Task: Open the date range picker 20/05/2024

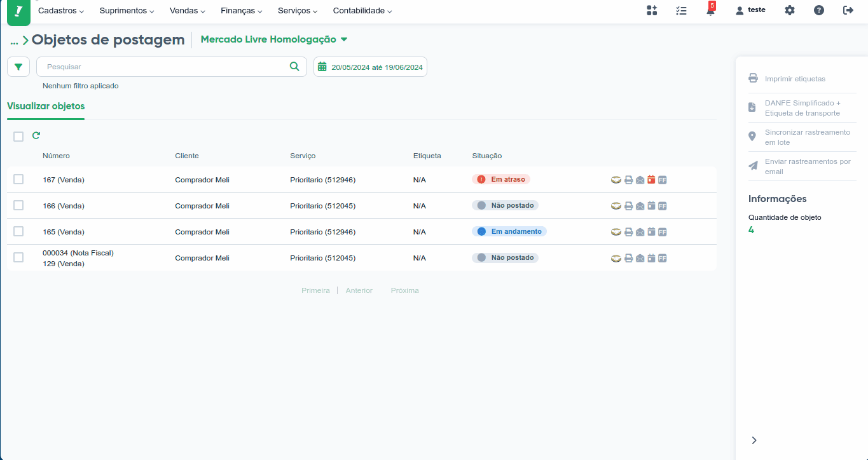Action: 370,67
